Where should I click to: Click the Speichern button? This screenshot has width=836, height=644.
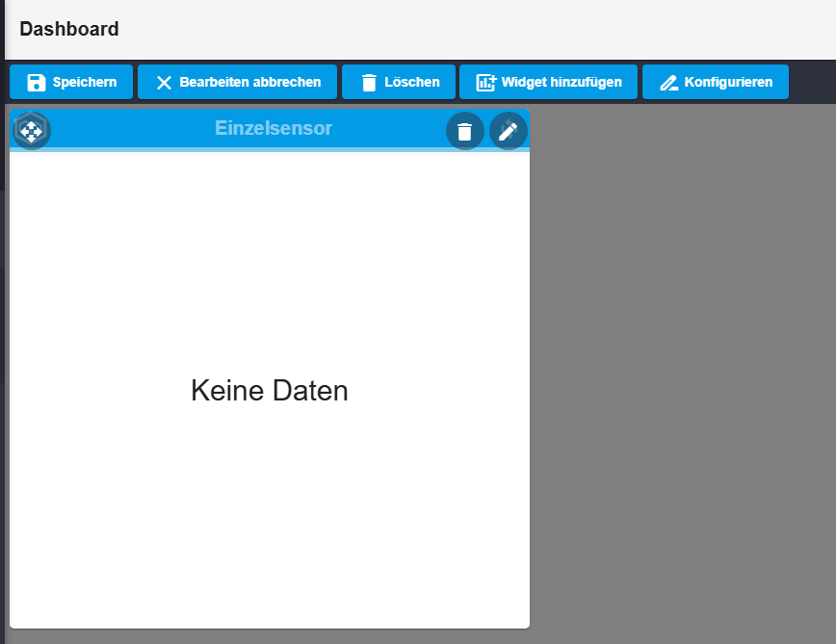[x=71, y=82]
